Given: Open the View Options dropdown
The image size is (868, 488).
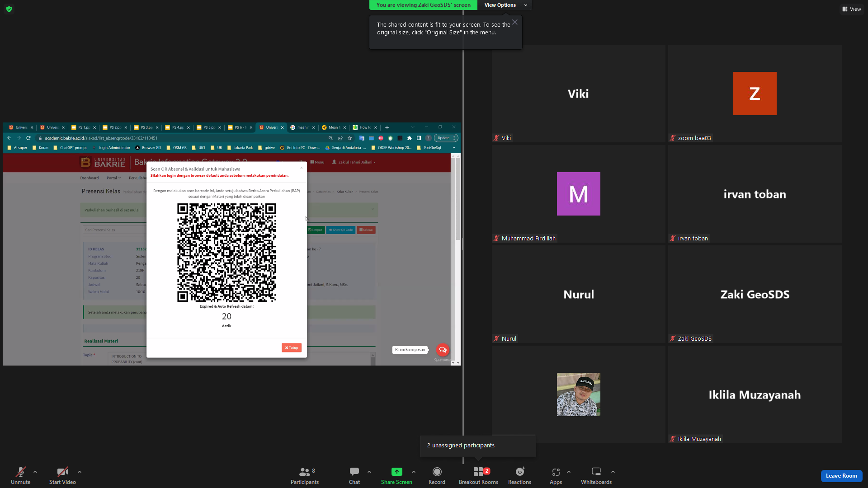Looking at the screenshot, I should tap(505, 5).
